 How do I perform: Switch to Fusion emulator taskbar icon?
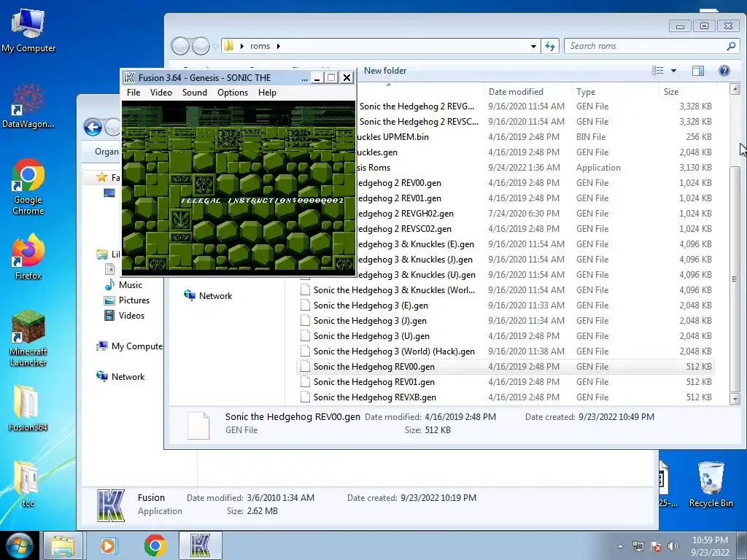coord(201,546)
